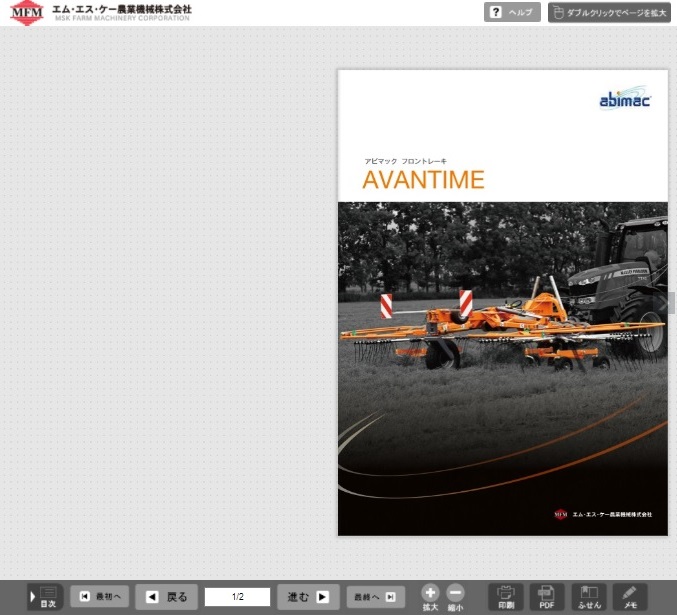Advance to next page with 進む
The image size is (677, 615).
pos(308,597)
